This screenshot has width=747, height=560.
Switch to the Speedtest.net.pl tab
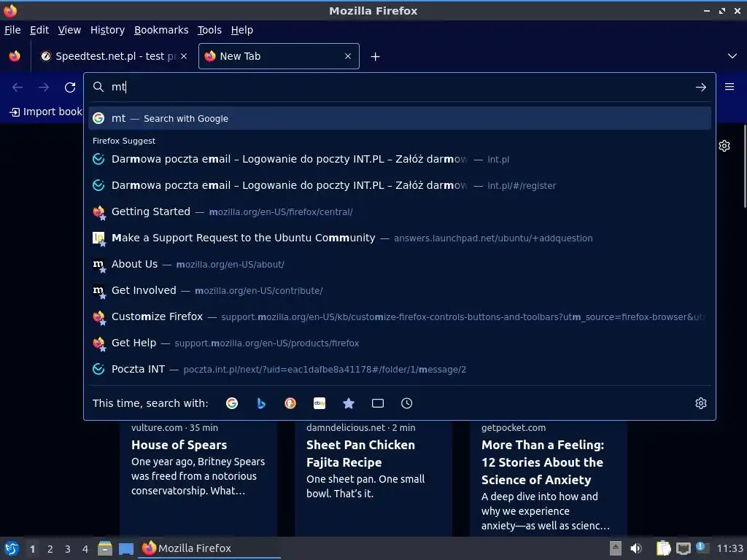[113, 56]
